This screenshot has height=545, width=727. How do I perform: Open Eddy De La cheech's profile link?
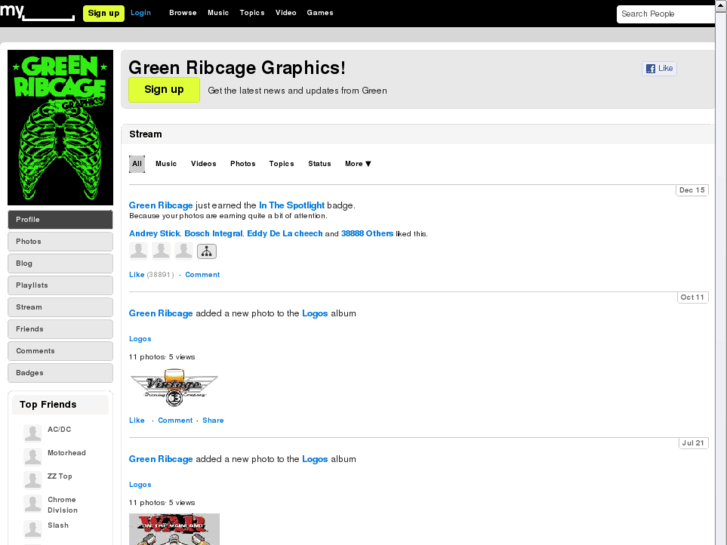tap(285, 233)
